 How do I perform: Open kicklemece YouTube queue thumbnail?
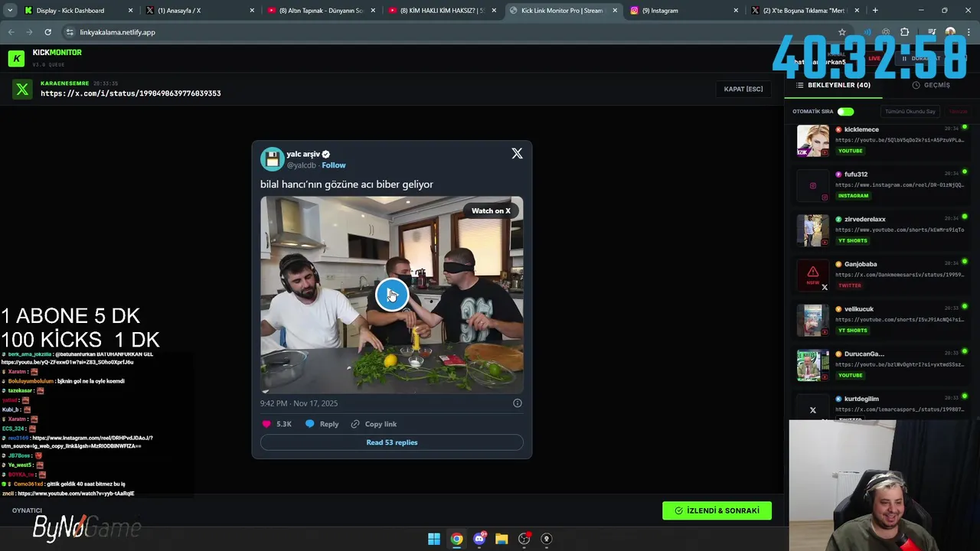(812, 141)
